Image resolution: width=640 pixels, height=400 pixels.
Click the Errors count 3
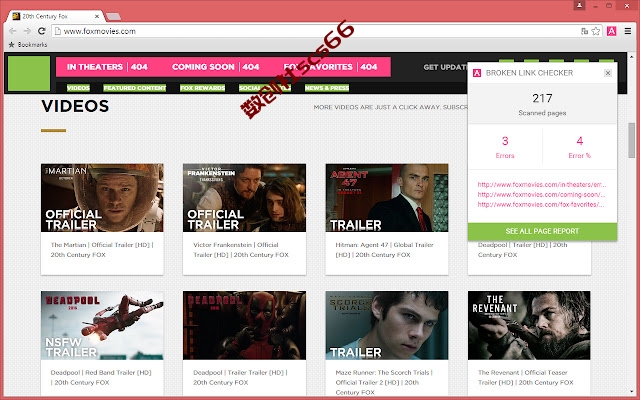505,141
